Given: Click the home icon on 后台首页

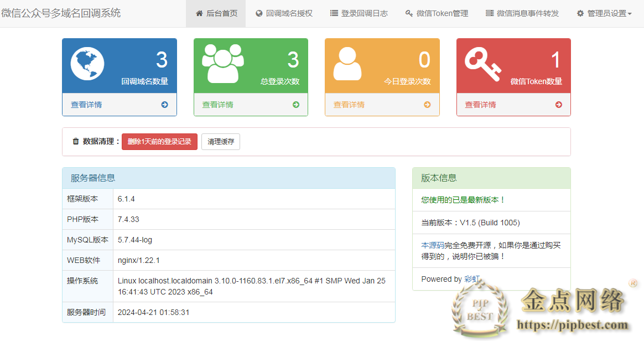Looking at the screenshot, I should pos(199,13).
